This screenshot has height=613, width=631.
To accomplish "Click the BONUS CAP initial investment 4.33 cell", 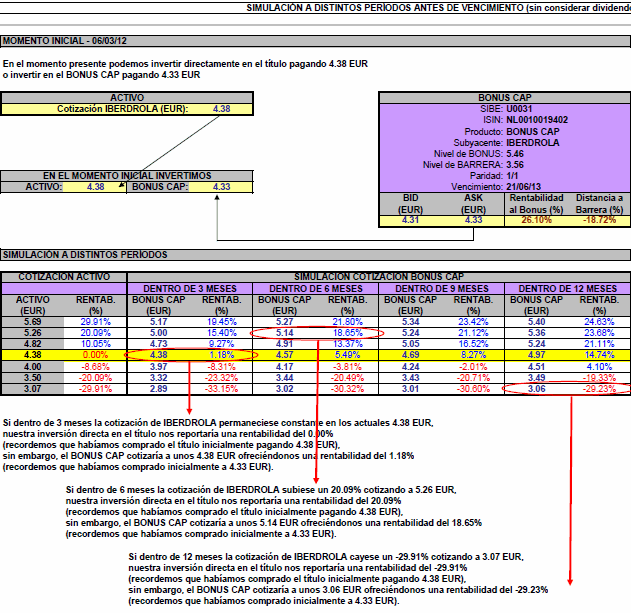I will [x=221, y=187].
